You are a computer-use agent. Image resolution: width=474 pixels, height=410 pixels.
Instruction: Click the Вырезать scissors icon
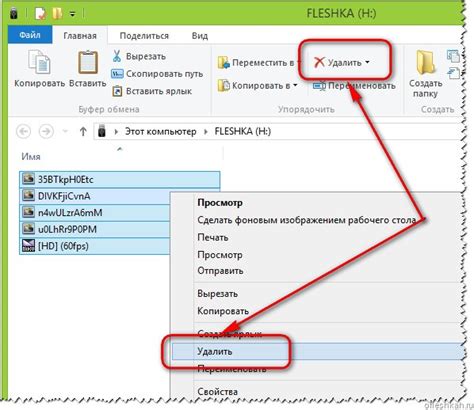117,56
